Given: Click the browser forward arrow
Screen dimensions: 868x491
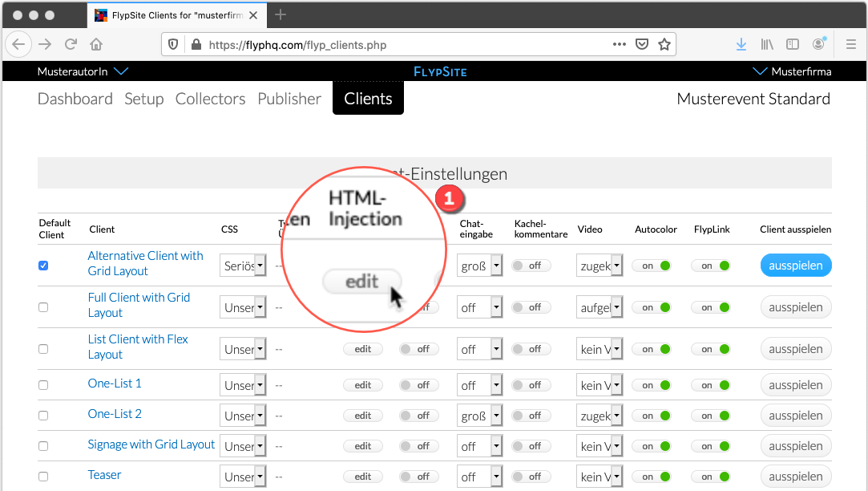Looking at the screenshot, I should [x=45, y=44].
